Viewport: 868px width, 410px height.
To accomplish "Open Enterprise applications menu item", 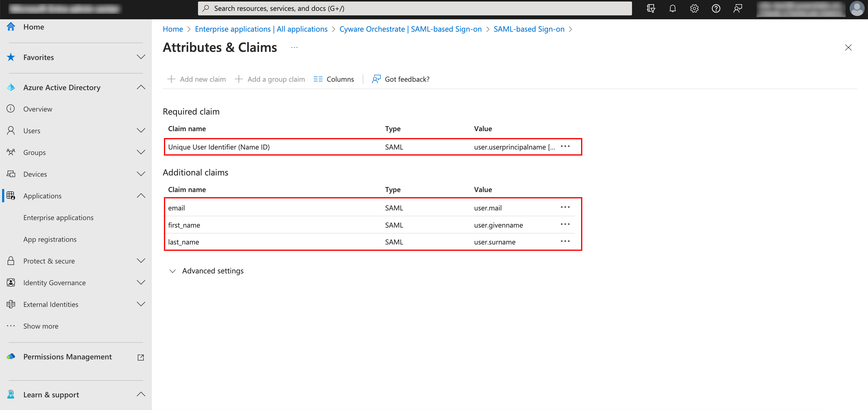I will click(58, 217).
